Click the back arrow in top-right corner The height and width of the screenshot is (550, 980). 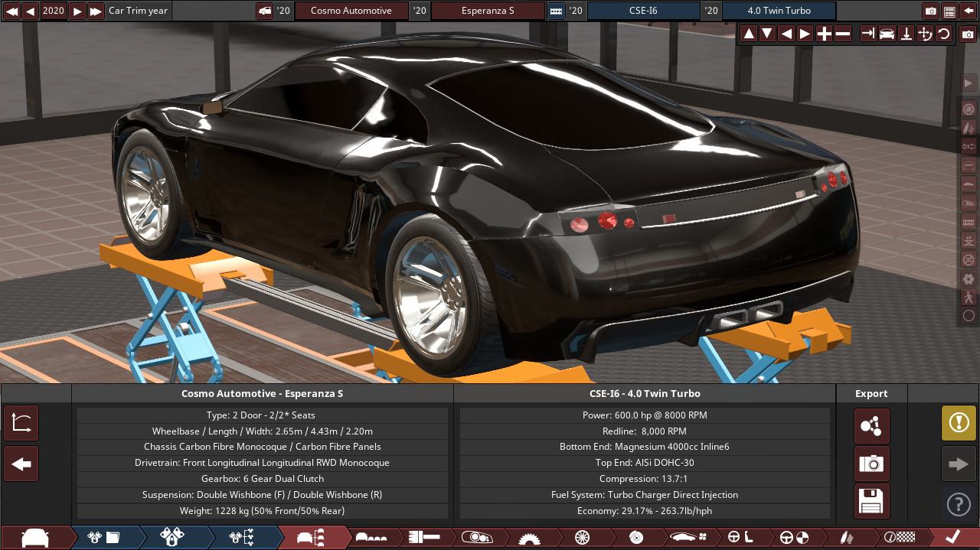[969, 11]
